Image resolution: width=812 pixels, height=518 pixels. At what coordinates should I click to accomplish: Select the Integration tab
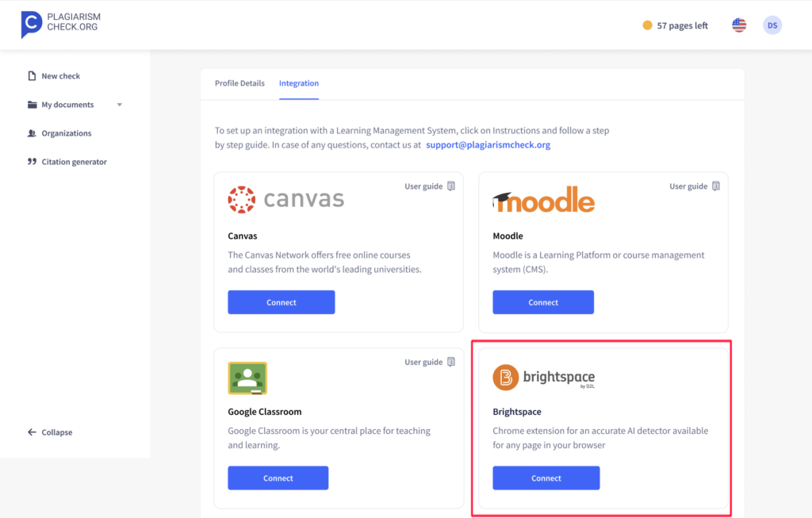click(x=299, y=82)
